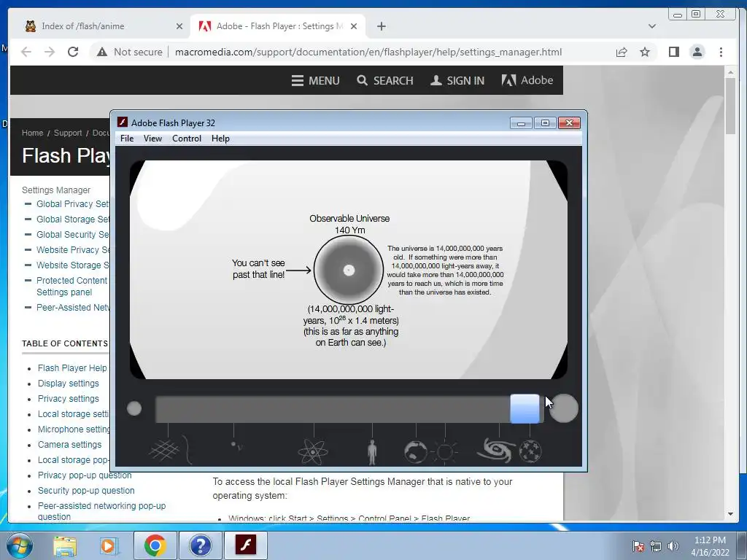The image size is (747, 560).
Task: Close the Adobe Flash Player Settings tab
Action: (x=354, y=26)
